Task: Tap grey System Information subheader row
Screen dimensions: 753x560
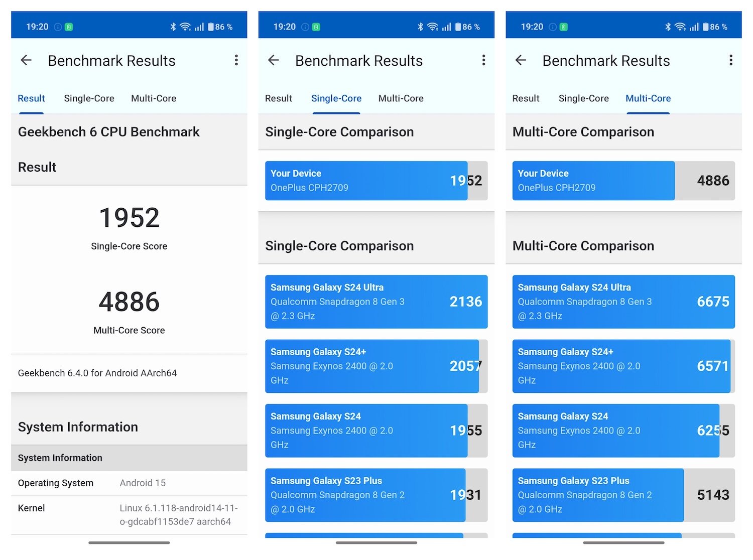Action: (x=129, y=458)
